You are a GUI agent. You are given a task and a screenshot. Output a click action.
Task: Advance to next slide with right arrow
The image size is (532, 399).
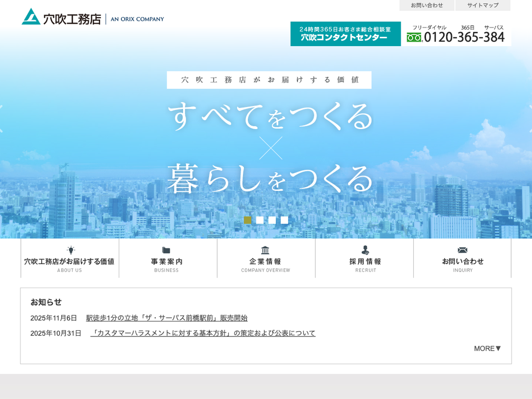(x=530, y=118)
